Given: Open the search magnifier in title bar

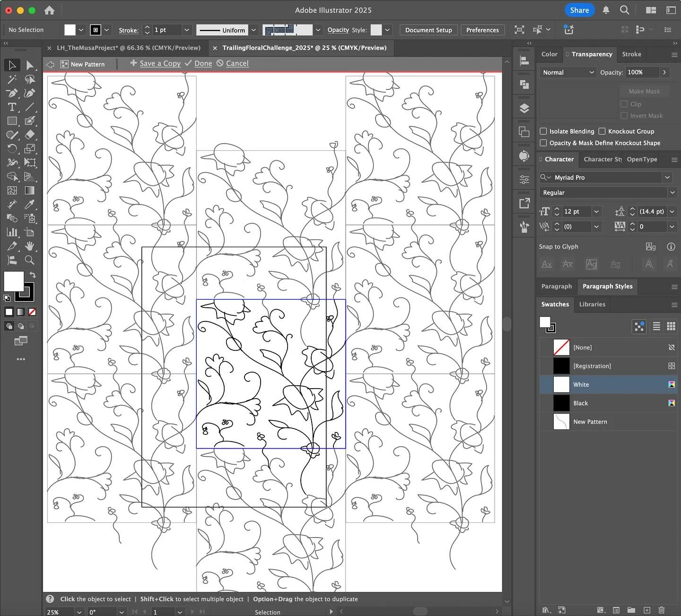Looking at the screenshot, I should click(x=624, y=10).
